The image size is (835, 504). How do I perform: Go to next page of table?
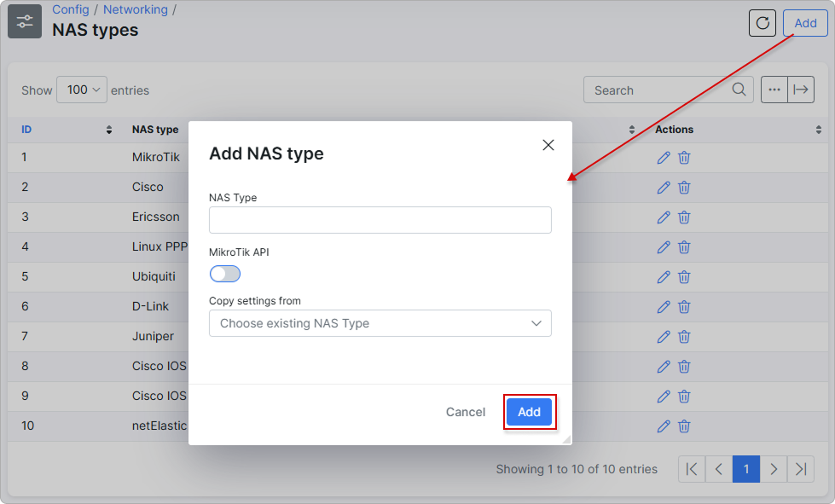click(774, 469)
